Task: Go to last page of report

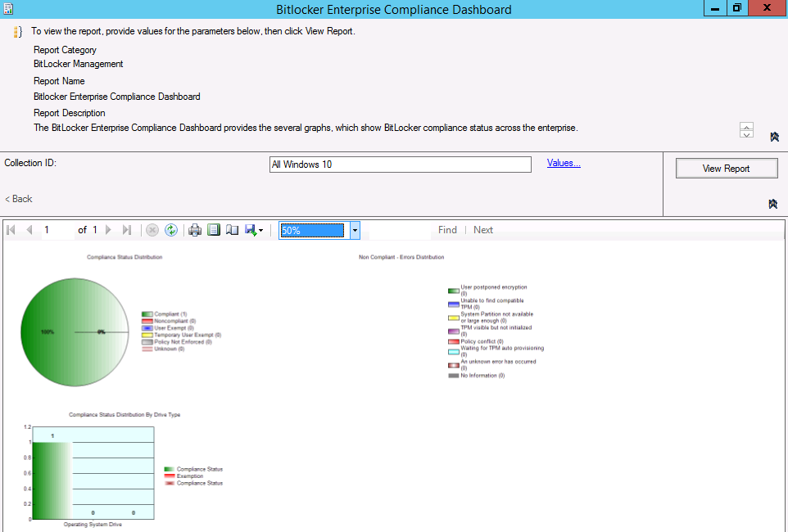Action: [x=127, y=230]
